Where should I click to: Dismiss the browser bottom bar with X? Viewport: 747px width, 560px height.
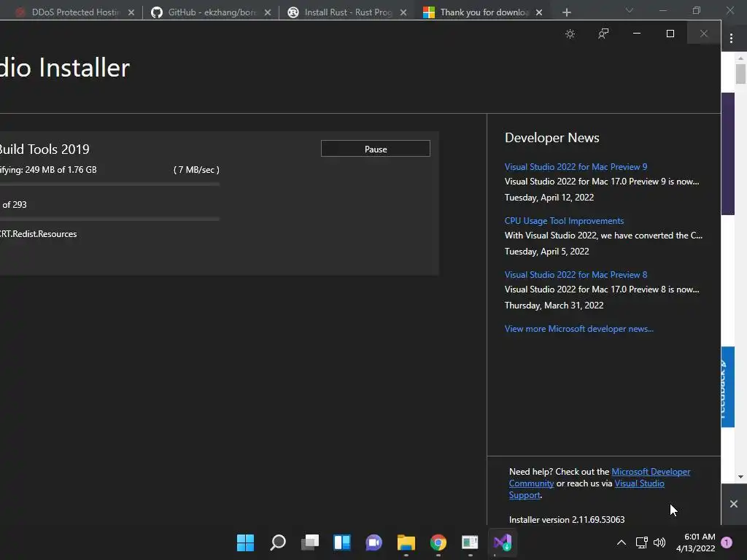(734, 504)
